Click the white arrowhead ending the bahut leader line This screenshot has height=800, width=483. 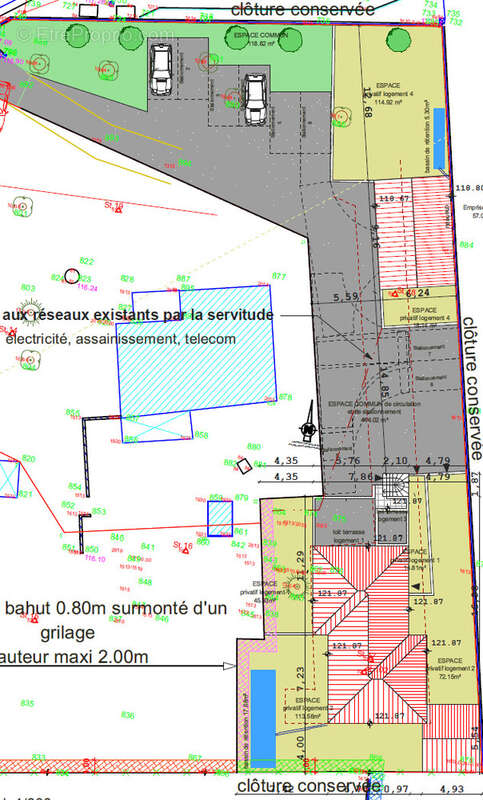click(x=230, y=666)
